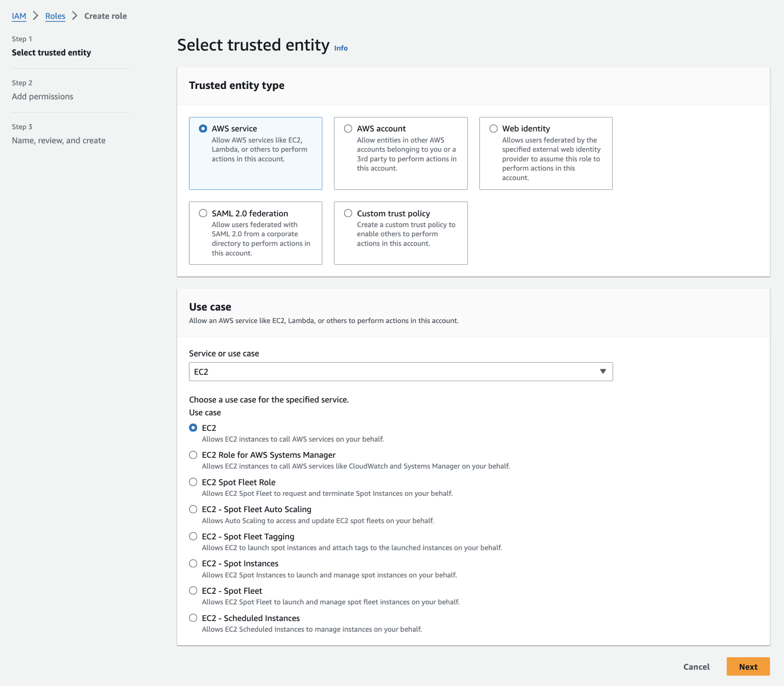Click the Next button
This screenshot has height=686, width=784.
coord(748,666)
